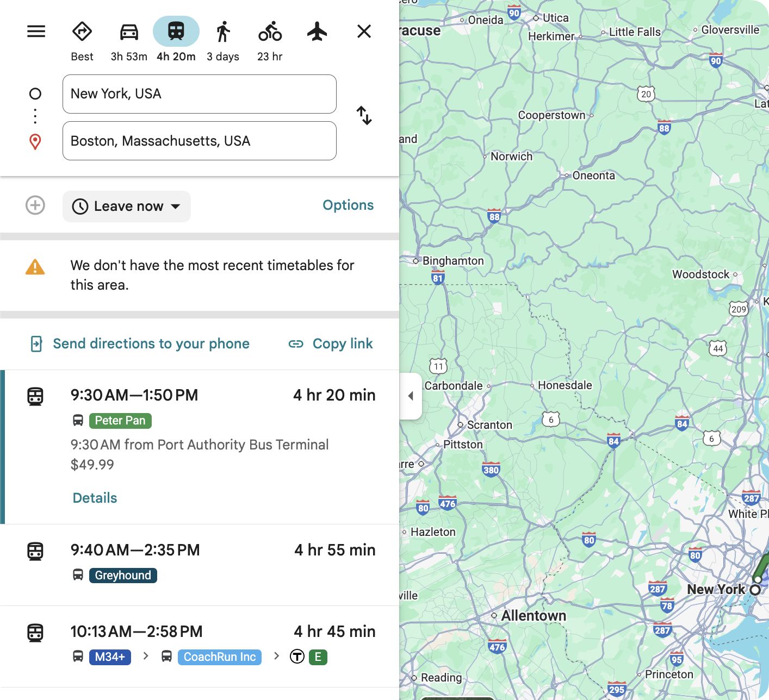Select the walking travel mode
Viewport: 769px width, 700px height.
coord(223,32)
